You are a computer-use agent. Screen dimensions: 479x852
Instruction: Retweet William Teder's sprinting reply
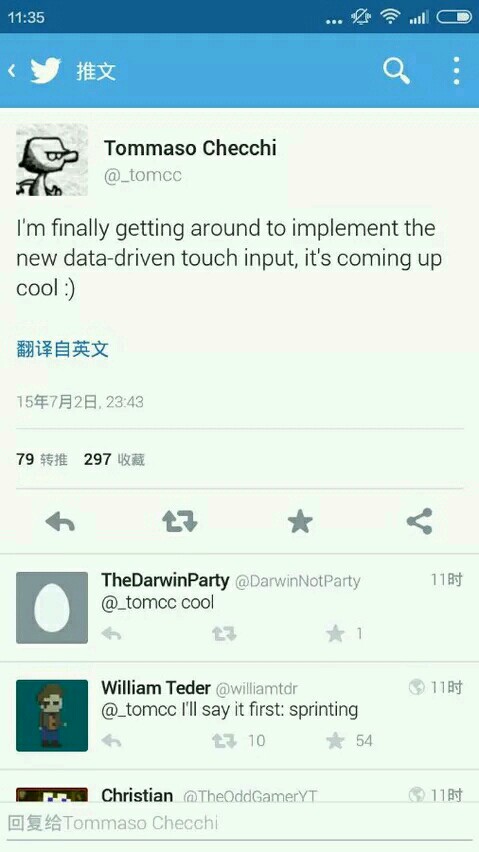click(x=224, y=741)
